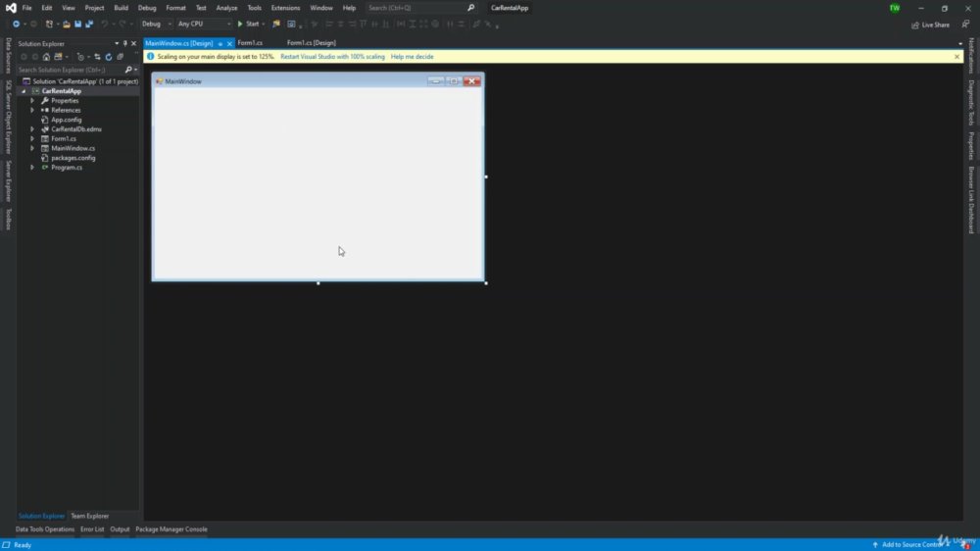This screenshot has width=980, height=551.
Task: Expand the MainWindow.cs node
Action: [x=32, y=148]
